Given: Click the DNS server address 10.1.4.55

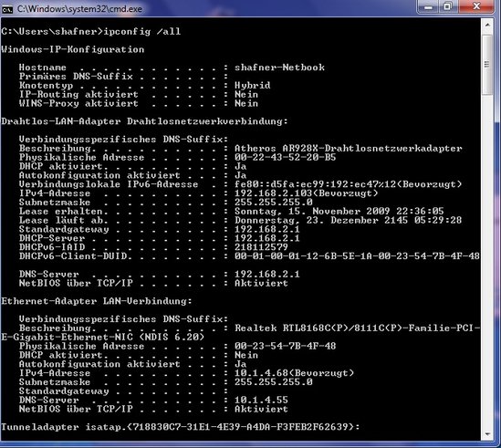Looking at the screenshot, I should pos(261,400).
